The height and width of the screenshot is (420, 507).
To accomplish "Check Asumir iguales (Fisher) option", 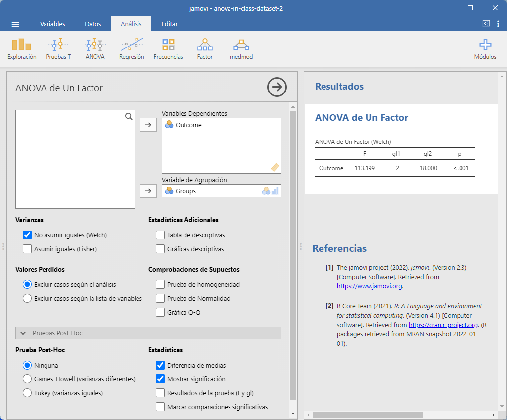I will click(27, 249).
